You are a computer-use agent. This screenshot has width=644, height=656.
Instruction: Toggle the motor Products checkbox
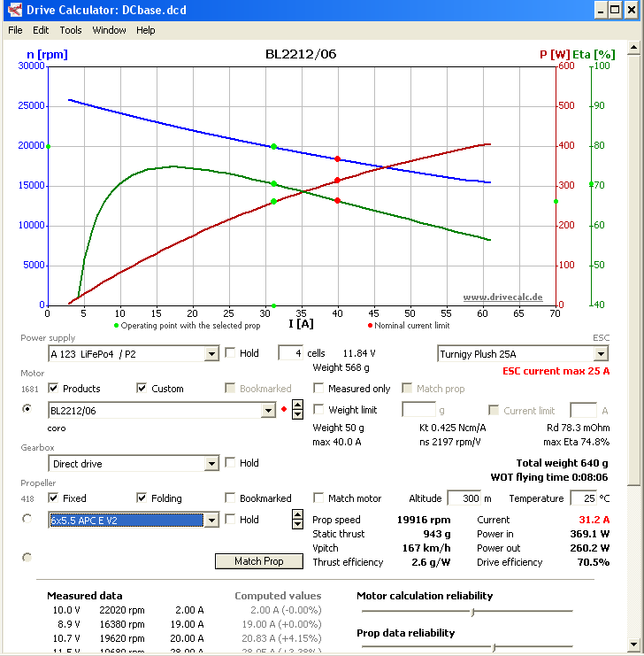(x=54, y=389)
